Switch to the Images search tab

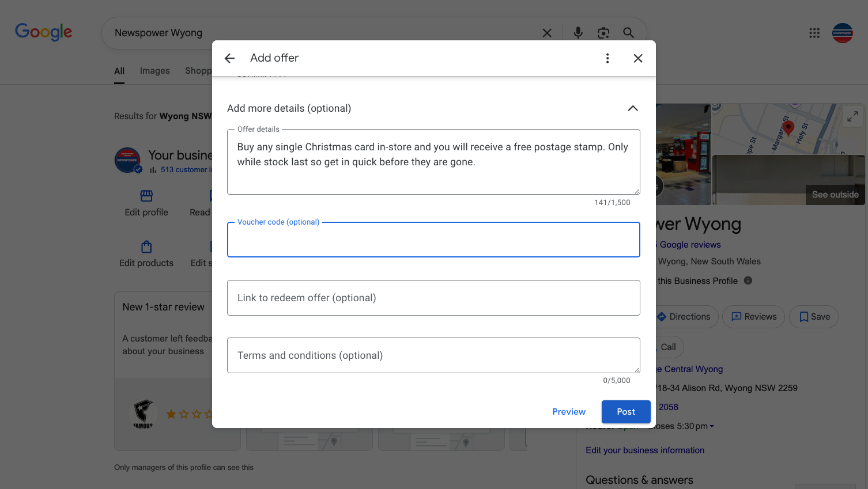pyautogui.click(x=155, y=71)
